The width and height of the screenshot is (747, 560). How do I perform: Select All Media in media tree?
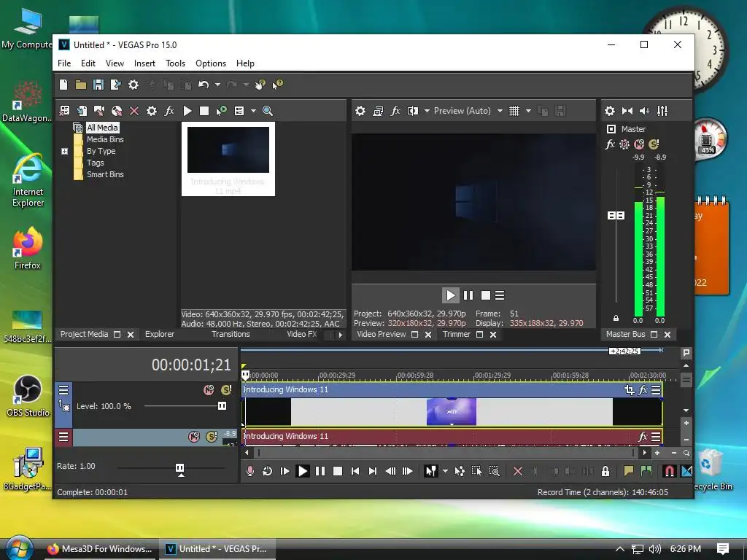point(102,128)
